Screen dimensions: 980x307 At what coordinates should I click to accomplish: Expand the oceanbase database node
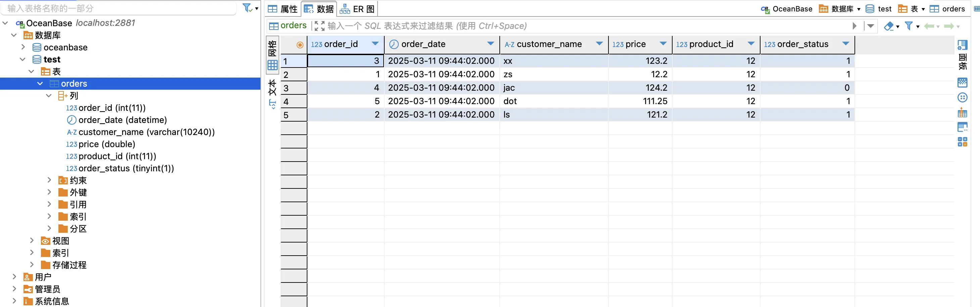point(23,47)
